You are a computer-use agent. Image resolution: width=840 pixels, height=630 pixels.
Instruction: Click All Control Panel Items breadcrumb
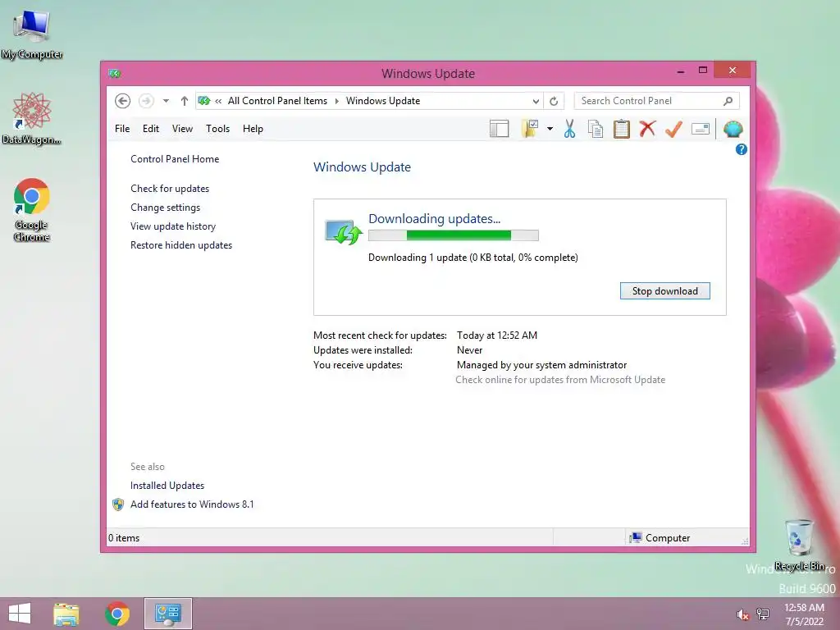click(x=277, y=101)
